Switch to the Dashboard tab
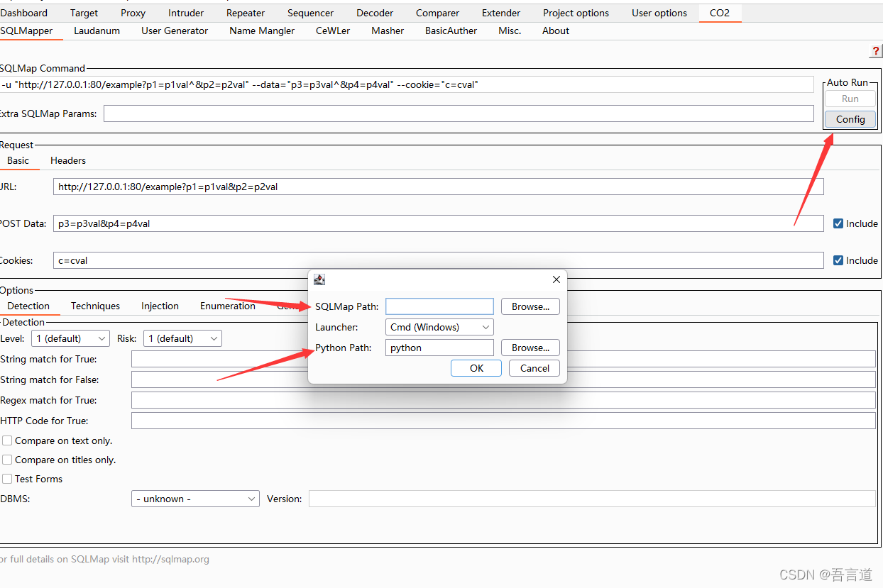This screenshot has width=883, height=588. [x=24, y=13]
